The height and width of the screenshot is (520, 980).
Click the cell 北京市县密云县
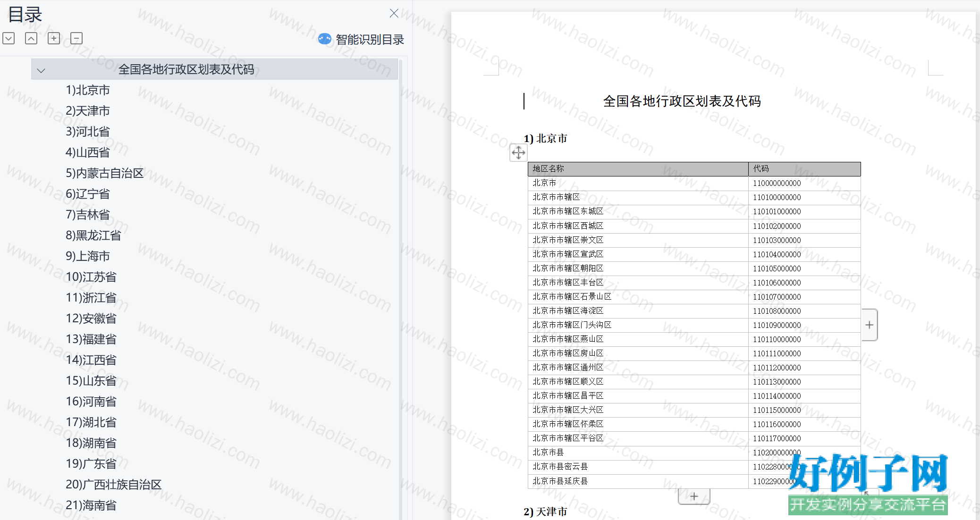tap(638, 466)
